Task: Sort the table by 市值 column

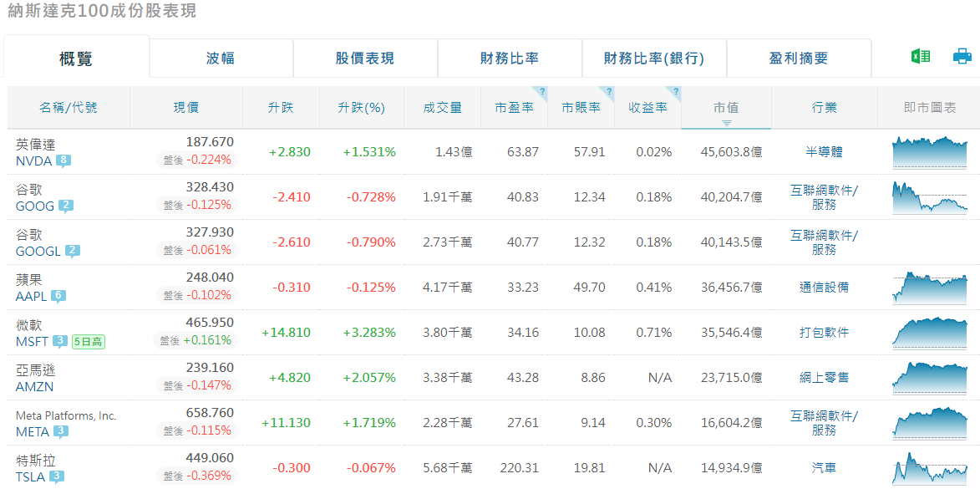Action: tap(726, 108)
